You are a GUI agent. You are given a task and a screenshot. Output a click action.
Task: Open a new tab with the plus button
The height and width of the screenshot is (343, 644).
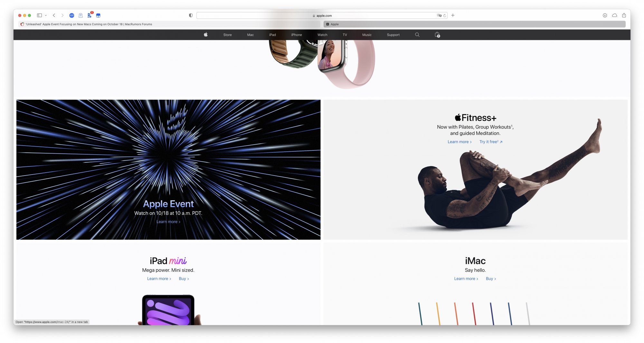(453, 15)
